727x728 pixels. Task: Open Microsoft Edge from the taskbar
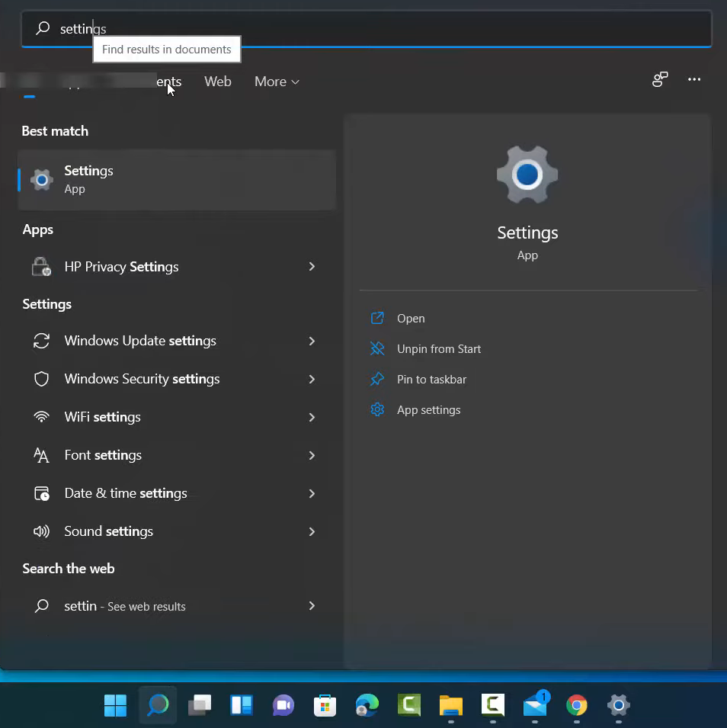367,705
